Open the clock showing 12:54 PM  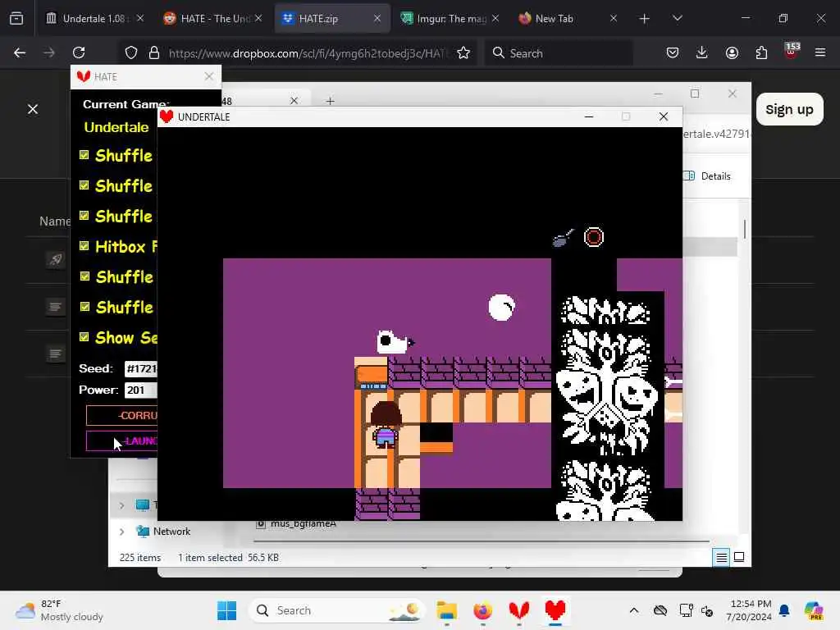click(750, 610)
